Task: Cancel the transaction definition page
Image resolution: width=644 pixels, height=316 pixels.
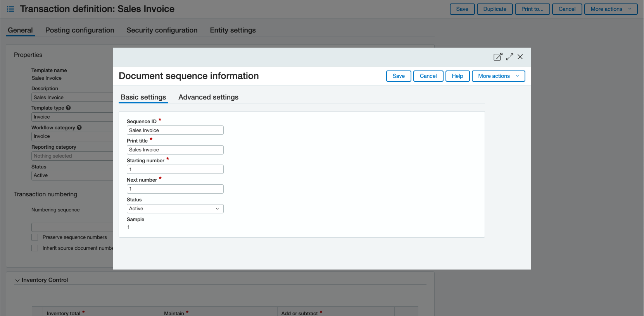Action: 567,9
